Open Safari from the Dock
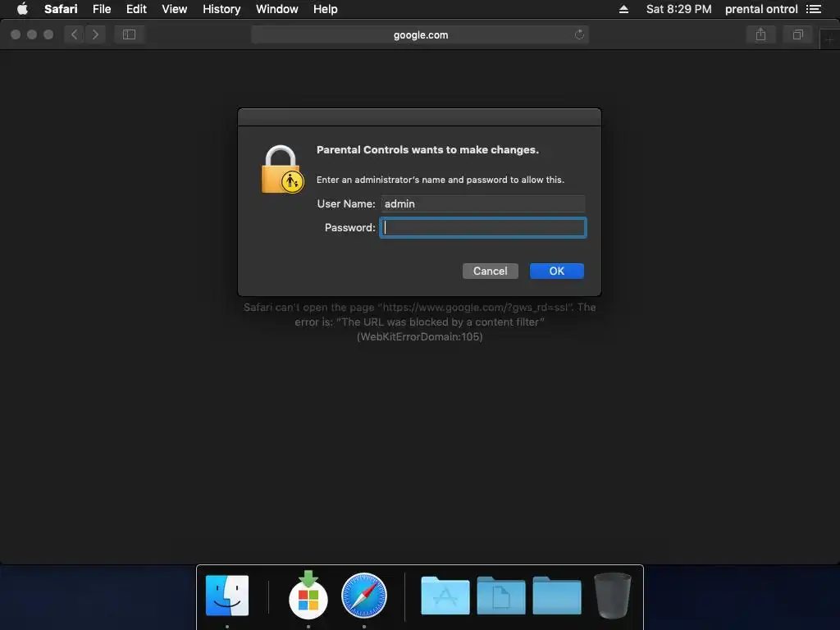The image size is (840, 630). tap(363, 596)
